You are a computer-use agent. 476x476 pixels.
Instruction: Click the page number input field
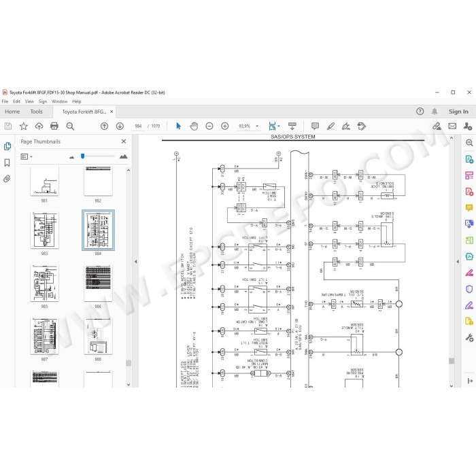coord(138,126)
